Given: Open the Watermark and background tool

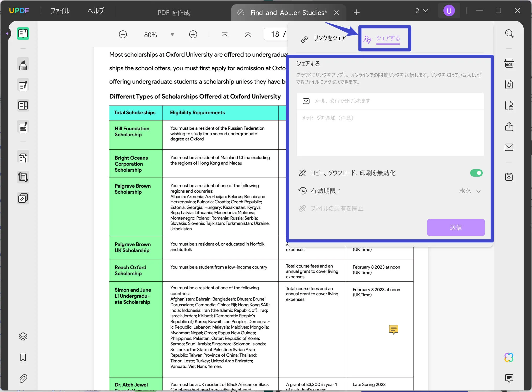Looking at the screenshot, I should [x=23, y=198].
